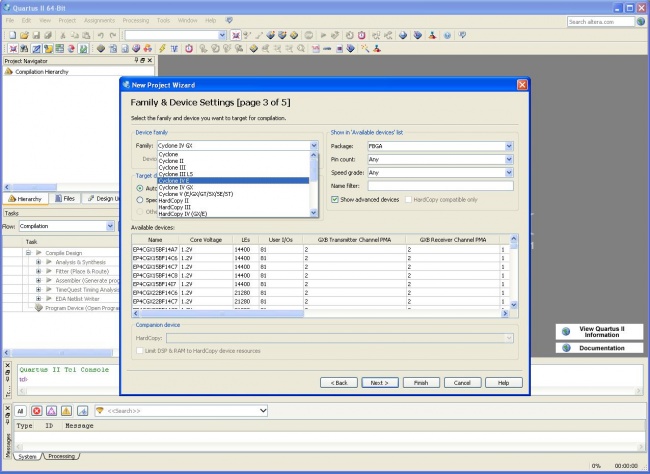Toggle HardCopy compatible only checkbox

point(408,199)
